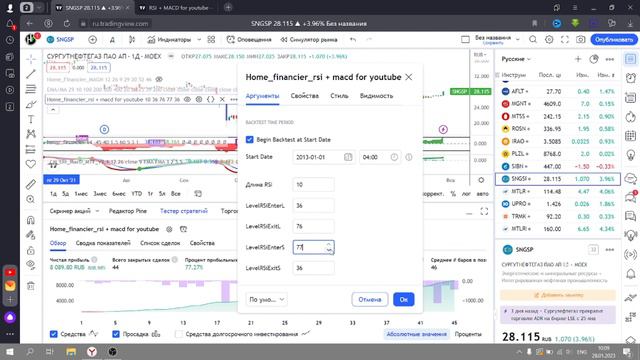This screenshot has width=640, height=360.
Task: Uncheck the Средства checkbox
Action: tap(53, 334)
